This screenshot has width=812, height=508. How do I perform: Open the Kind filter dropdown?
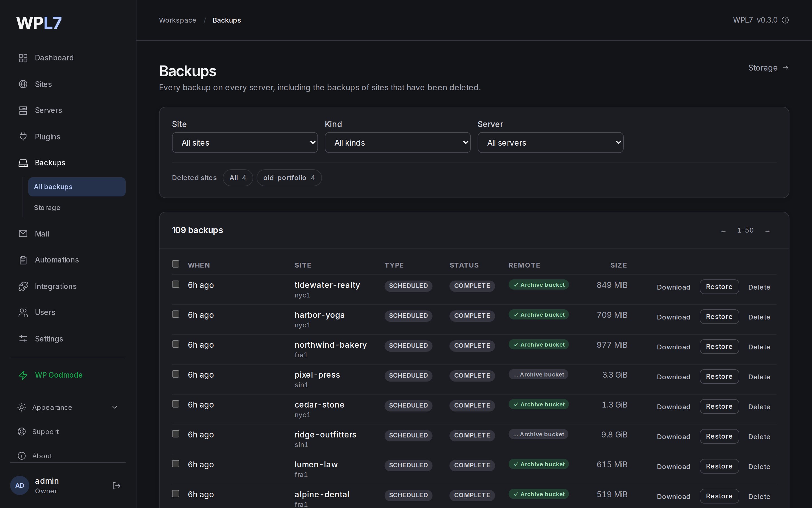(398, 143)
